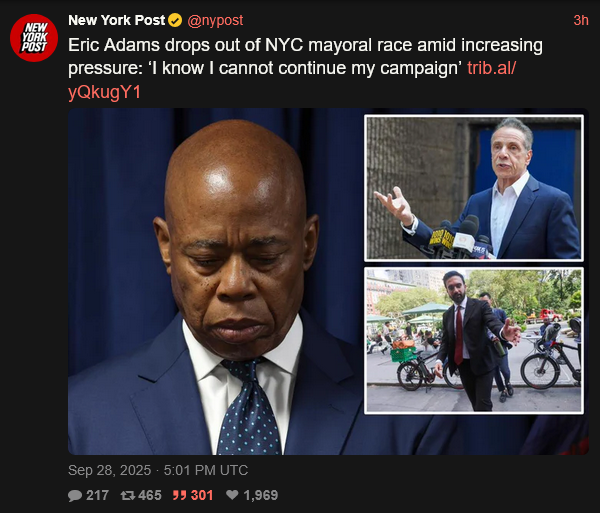
Task: Click the red quote marks icon
Action: (179, 495)
